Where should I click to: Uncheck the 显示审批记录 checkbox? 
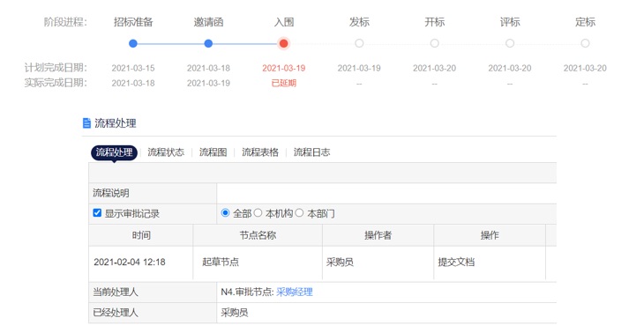[x=97, y=213]
